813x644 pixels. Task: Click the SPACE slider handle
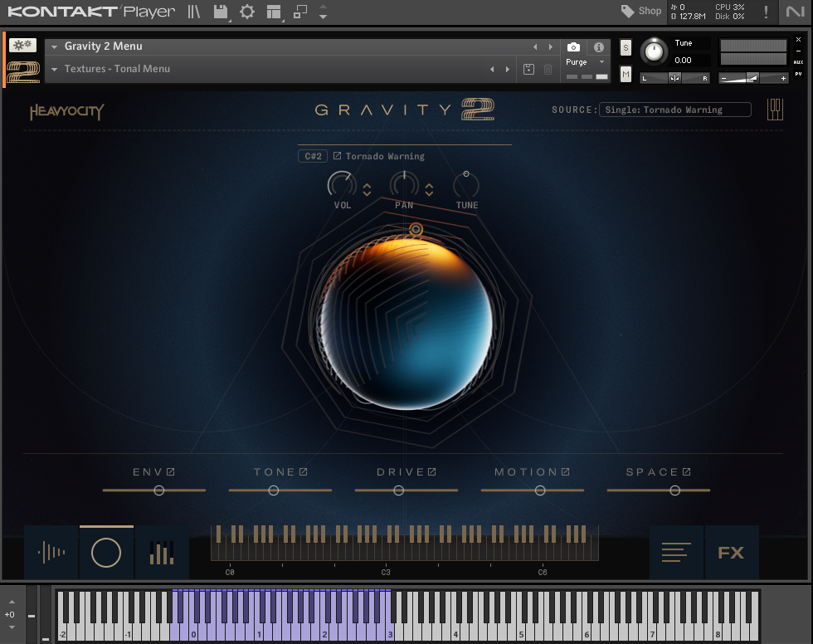pyautogui.click(x=675, y=490)
